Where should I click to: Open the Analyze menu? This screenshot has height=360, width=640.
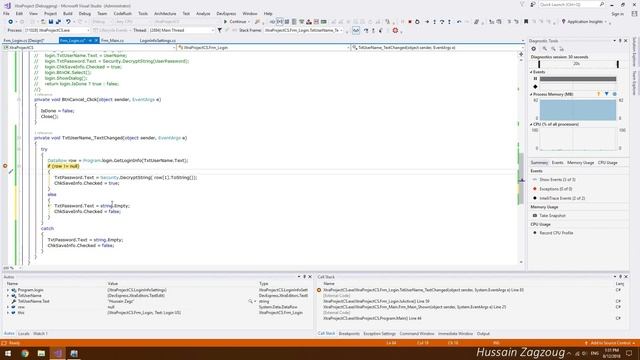(x=203, y=14)
